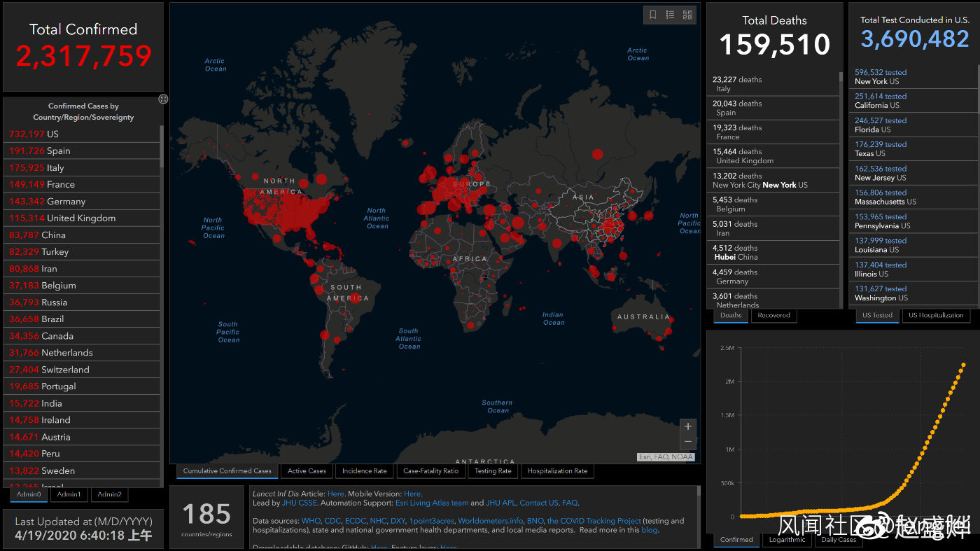The height and width of the screenshot is (551, 980).
Task: Open the Worldometers.info link
Action: tap(491, 521)
